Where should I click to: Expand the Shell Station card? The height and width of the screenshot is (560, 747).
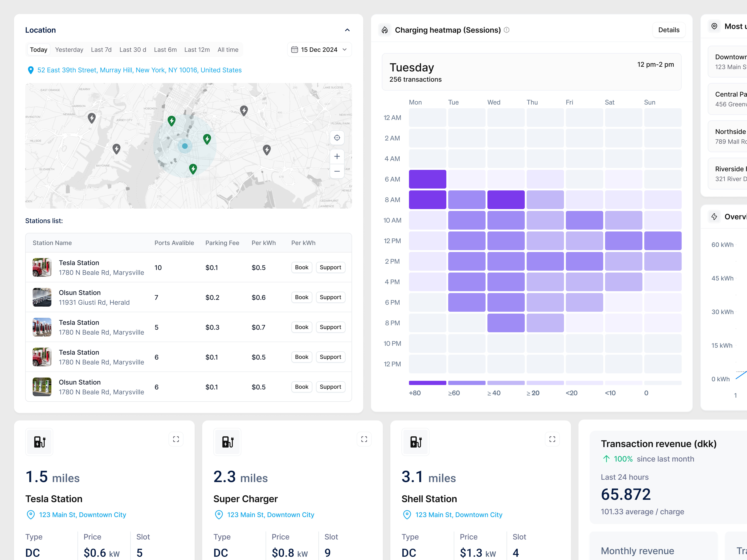[x=552, y=439]
